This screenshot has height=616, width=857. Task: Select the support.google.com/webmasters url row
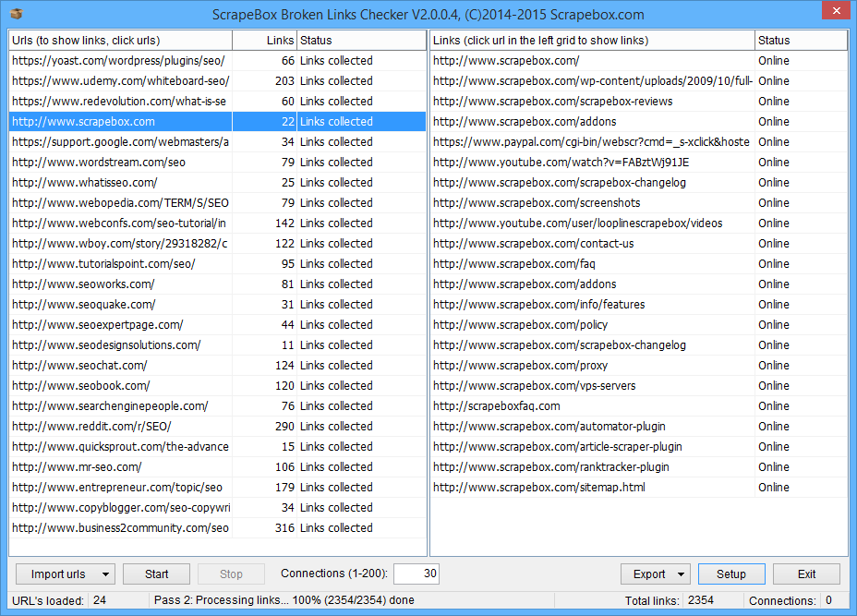217,142
